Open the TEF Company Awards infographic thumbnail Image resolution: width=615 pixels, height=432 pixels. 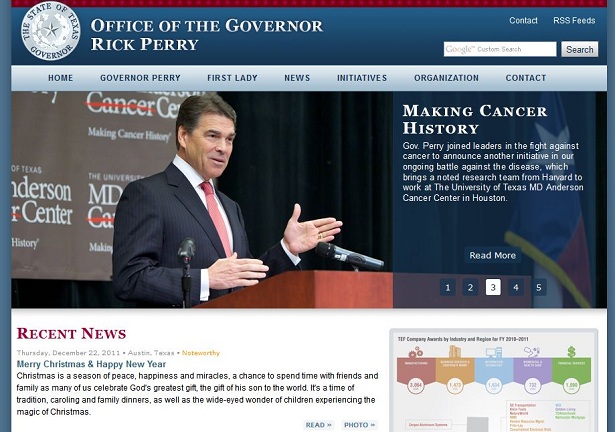[493, 380]
